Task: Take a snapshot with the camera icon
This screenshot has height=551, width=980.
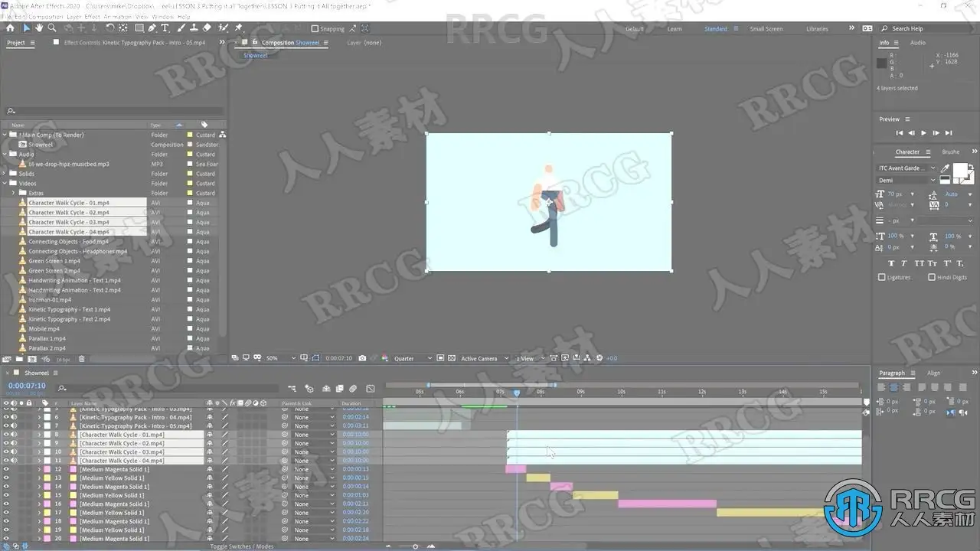Action: coord(362,358)
